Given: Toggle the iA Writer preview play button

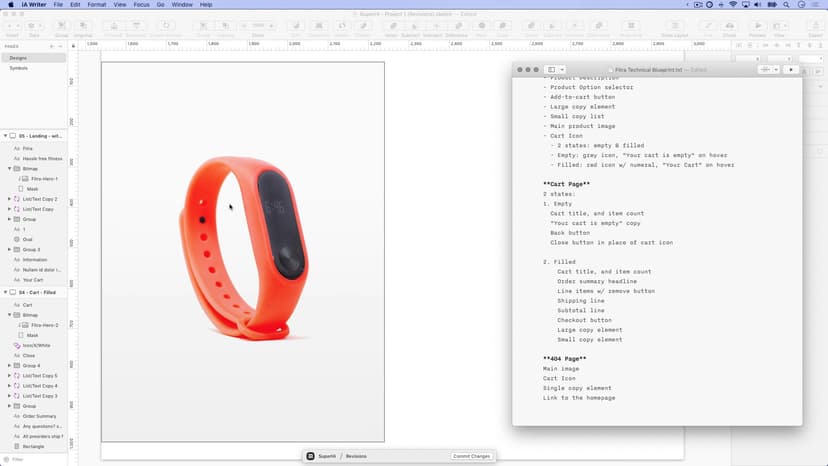Looking at the screenshot, I should [791, 70].
